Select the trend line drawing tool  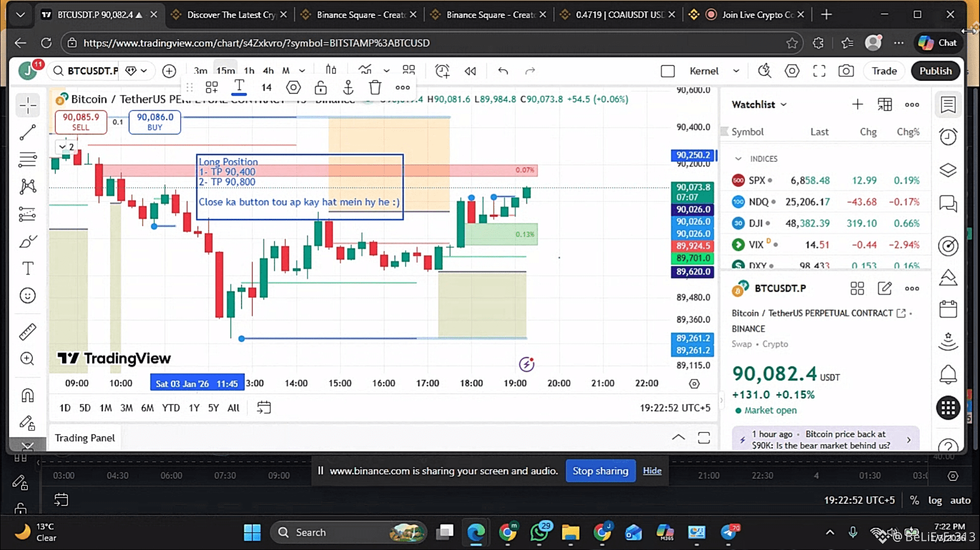point(28,132)
